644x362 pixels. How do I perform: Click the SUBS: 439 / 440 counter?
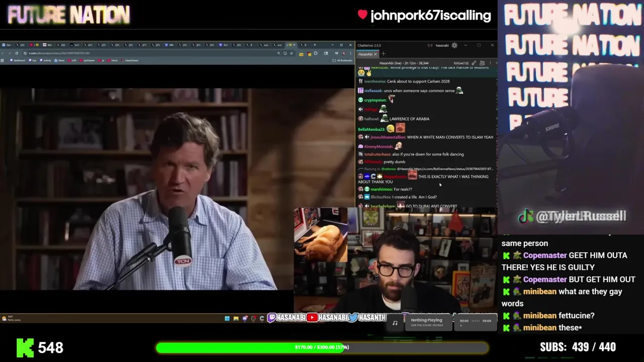[578, 347]
